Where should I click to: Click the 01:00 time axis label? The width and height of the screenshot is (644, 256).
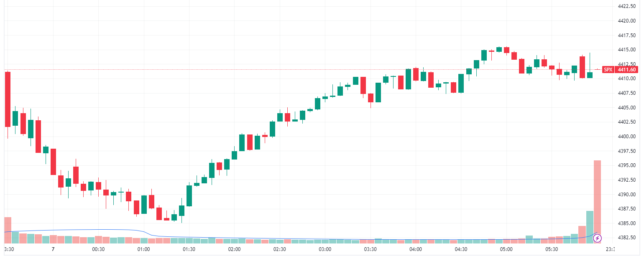pyautogui.click(x=143, y=249)
